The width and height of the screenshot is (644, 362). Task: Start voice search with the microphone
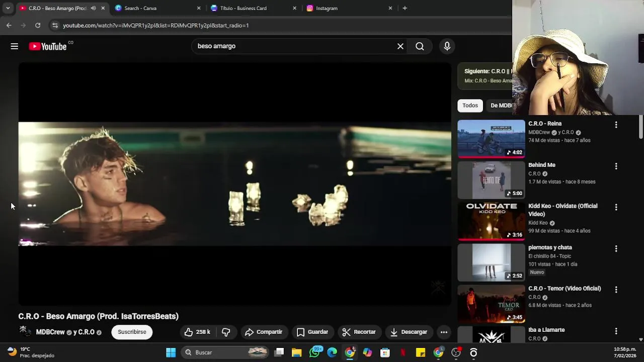(447, 46)
